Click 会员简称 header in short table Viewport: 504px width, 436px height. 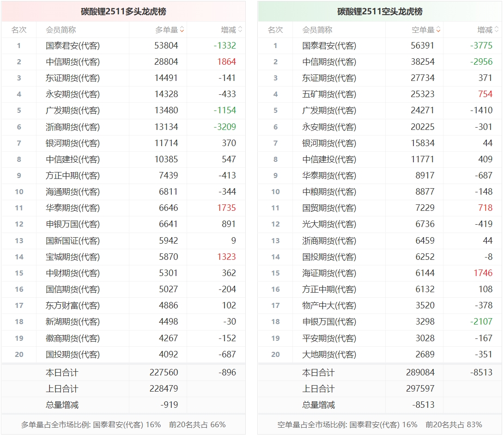317,30
